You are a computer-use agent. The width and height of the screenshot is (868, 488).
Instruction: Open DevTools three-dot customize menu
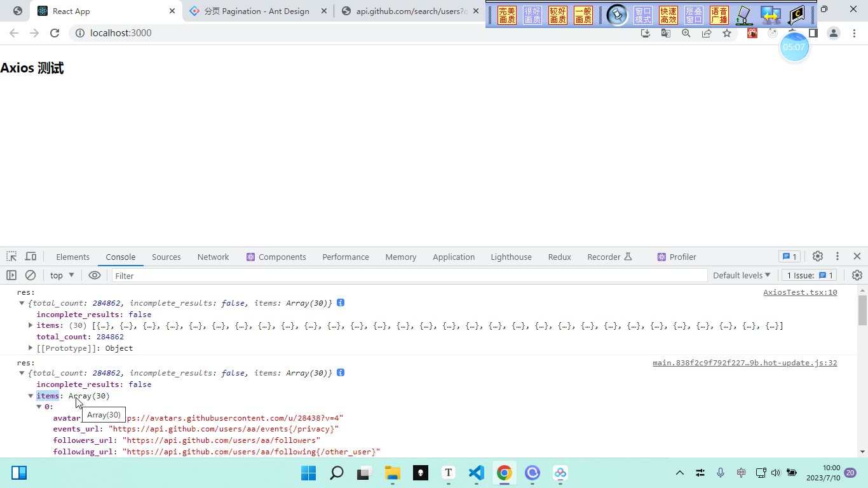(837, 256)
